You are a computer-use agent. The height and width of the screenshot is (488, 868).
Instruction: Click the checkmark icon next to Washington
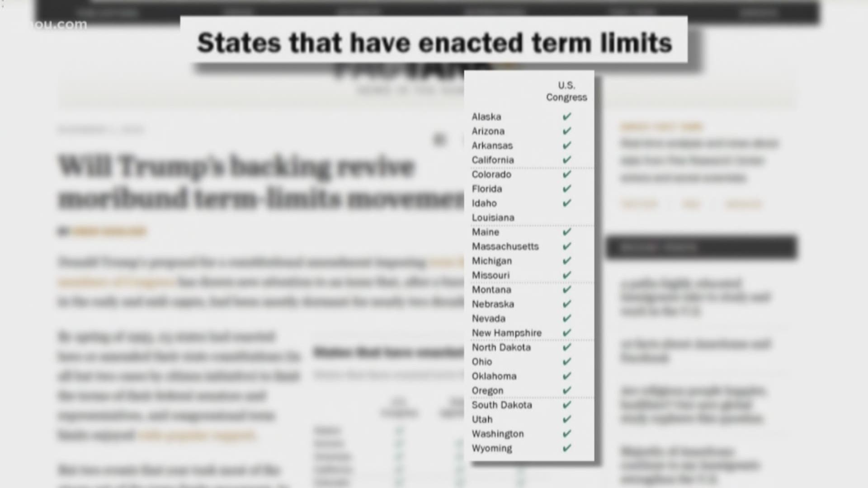click(567, 433)
